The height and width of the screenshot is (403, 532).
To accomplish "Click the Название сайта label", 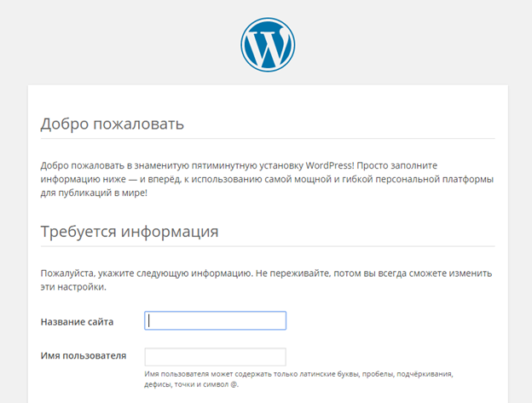I will coord(77,321).
